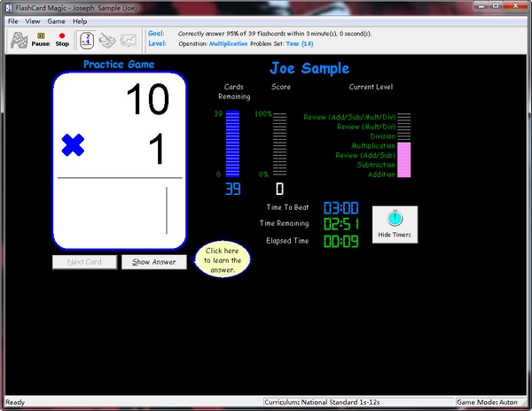
Task: Open the File menu
Action: (12, 20)
